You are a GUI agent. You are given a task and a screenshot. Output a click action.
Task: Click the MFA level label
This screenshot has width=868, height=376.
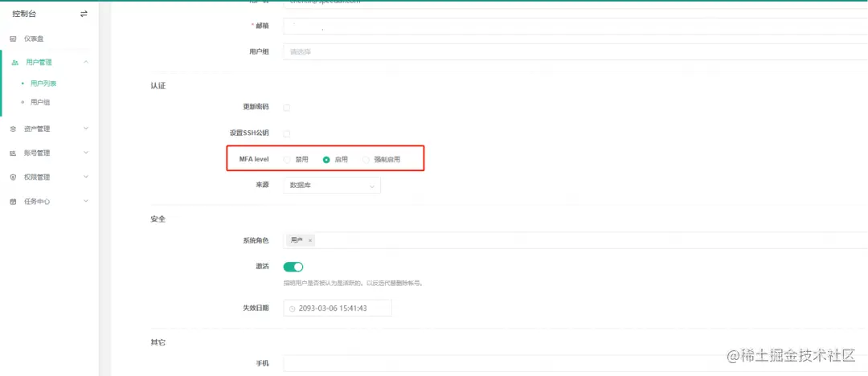(253, 160)
